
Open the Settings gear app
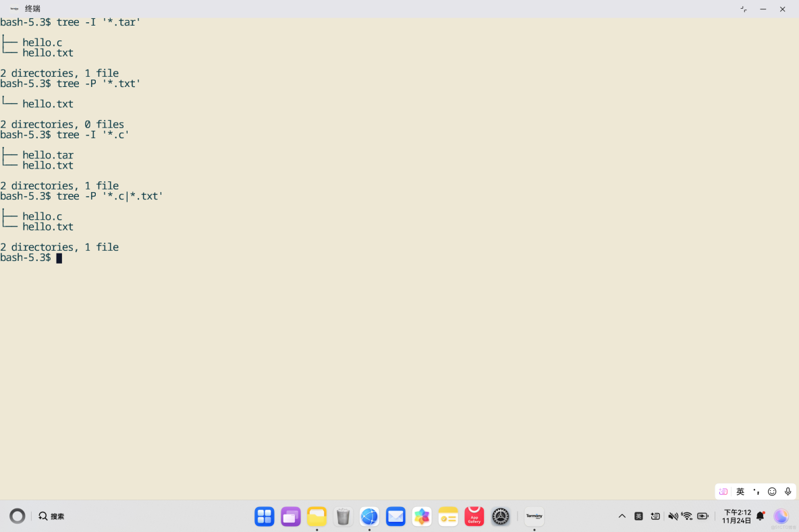501,516
